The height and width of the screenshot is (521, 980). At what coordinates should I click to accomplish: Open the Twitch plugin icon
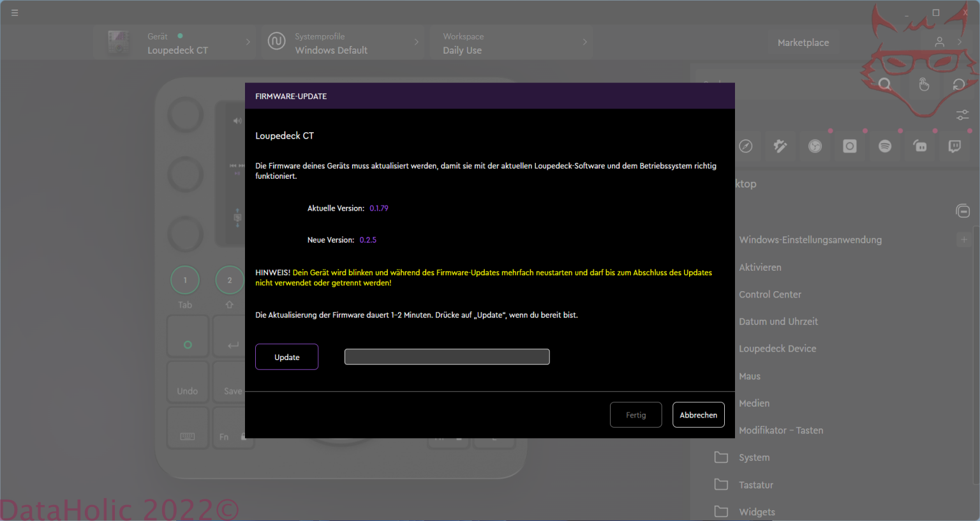pos(954,146)
